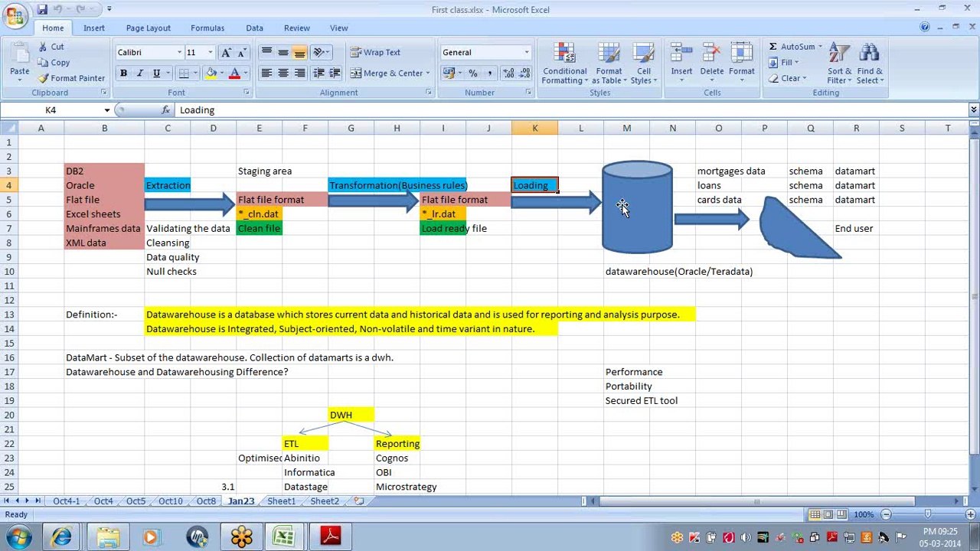Viewport: 980px width, 551px height.
Task: Open the font name Calibri dropdown
Action: [180, 53]
